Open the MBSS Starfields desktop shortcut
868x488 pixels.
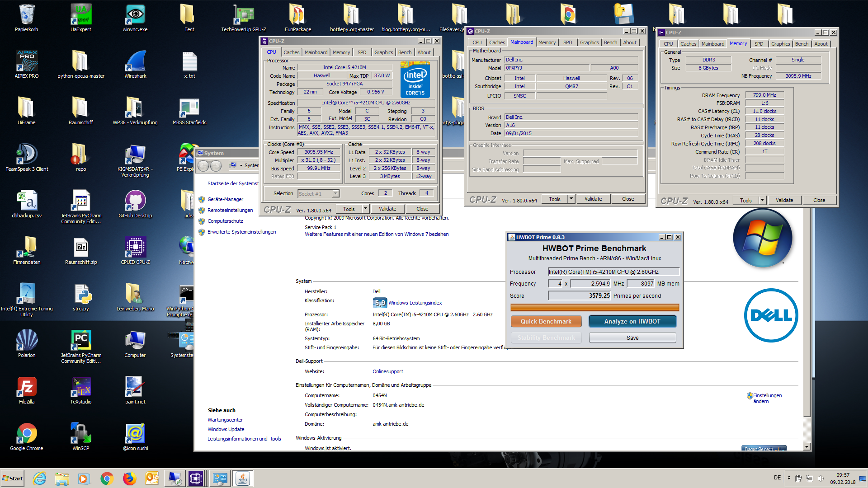pos(189,111)
